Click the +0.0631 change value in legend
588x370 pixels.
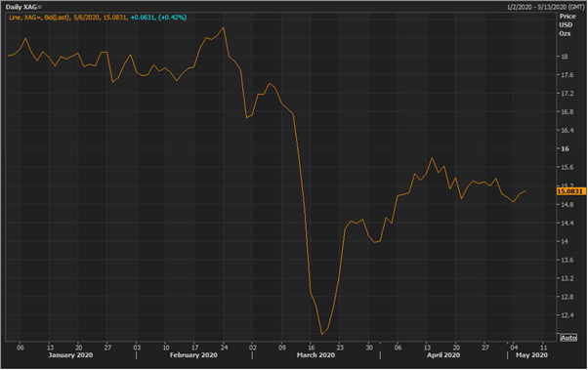tap(143, 18)
